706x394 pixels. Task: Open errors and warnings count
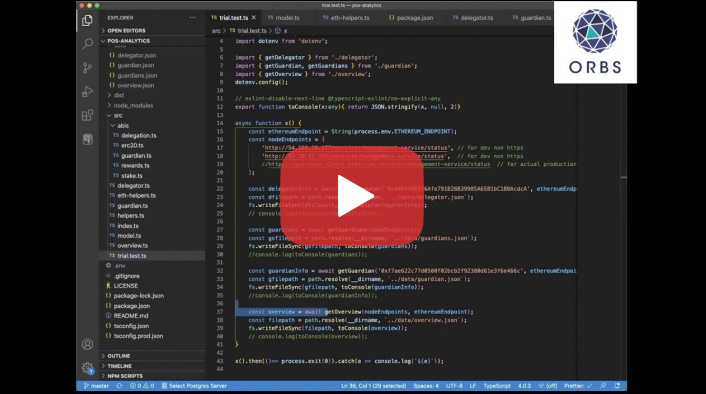[x=142, y=386]
